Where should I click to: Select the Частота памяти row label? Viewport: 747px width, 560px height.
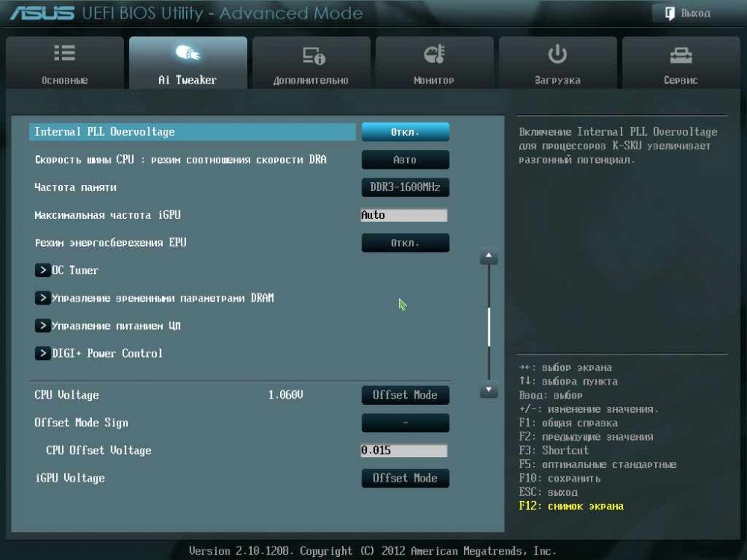(75, 187)
